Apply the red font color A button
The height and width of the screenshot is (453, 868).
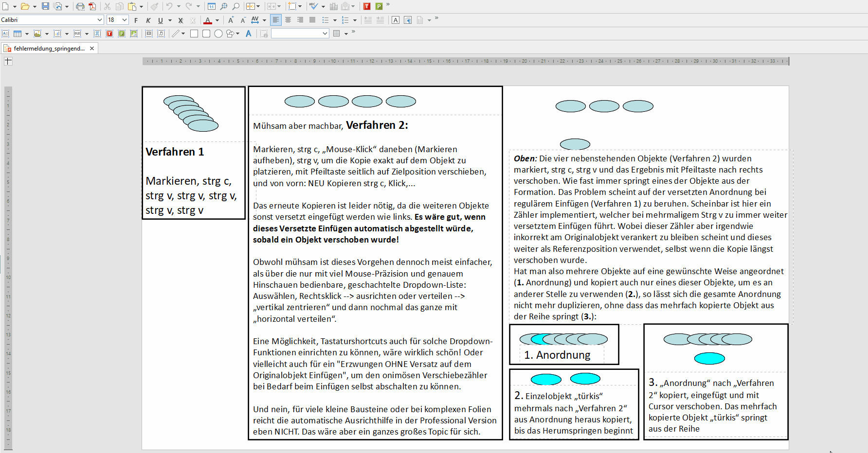pos(208,20)
